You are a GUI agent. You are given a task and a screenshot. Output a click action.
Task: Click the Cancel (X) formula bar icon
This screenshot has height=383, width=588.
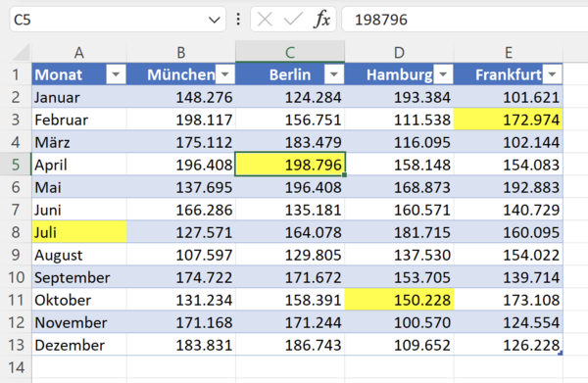(x=265, y=20)
